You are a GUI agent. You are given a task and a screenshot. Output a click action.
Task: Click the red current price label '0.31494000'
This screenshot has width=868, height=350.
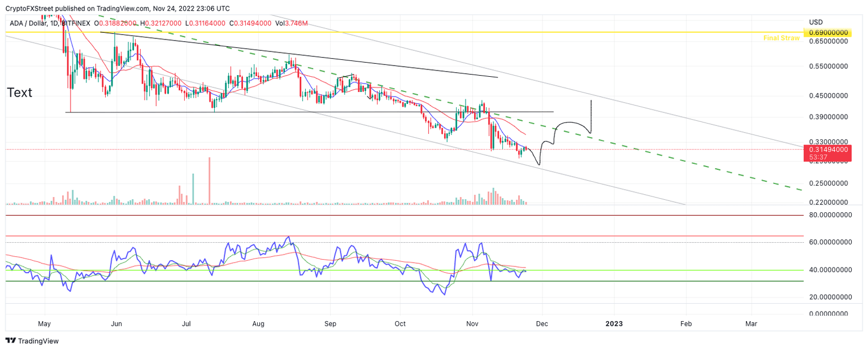click(x=828, y=149)
